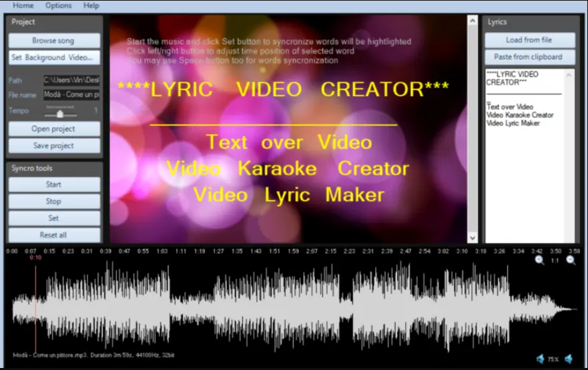Viewport: 588px width, 370px height.
Task: Click the 3:10 timeline mark
Action: pos(462,251)
